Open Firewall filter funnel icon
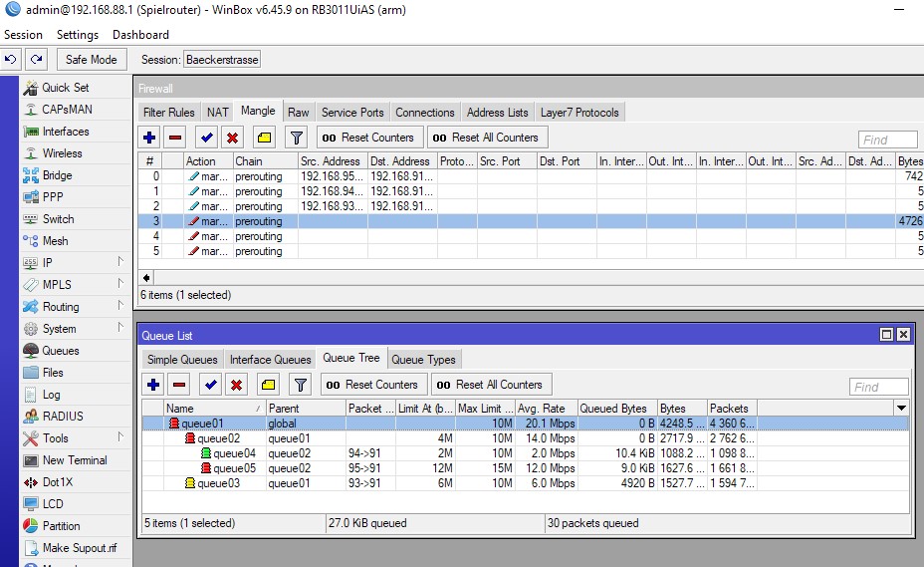Viewport: 924px width, 567px height. 297,138
